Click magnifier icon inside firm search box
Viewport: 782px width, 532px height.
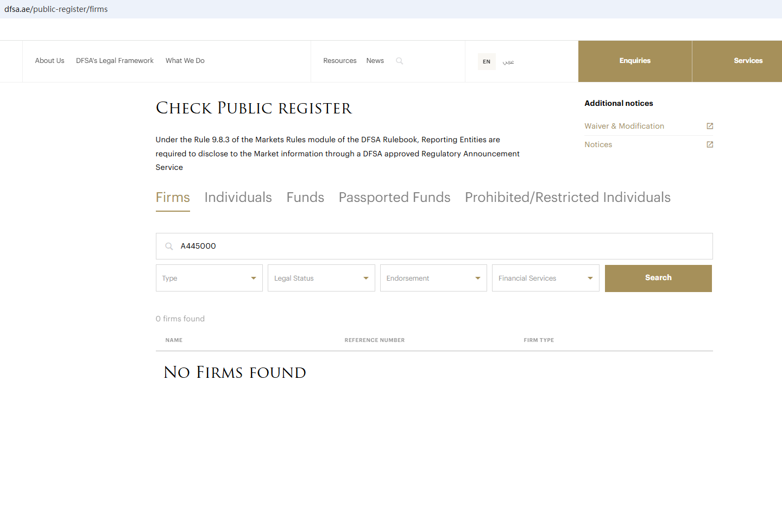click(x=169, y=246)
